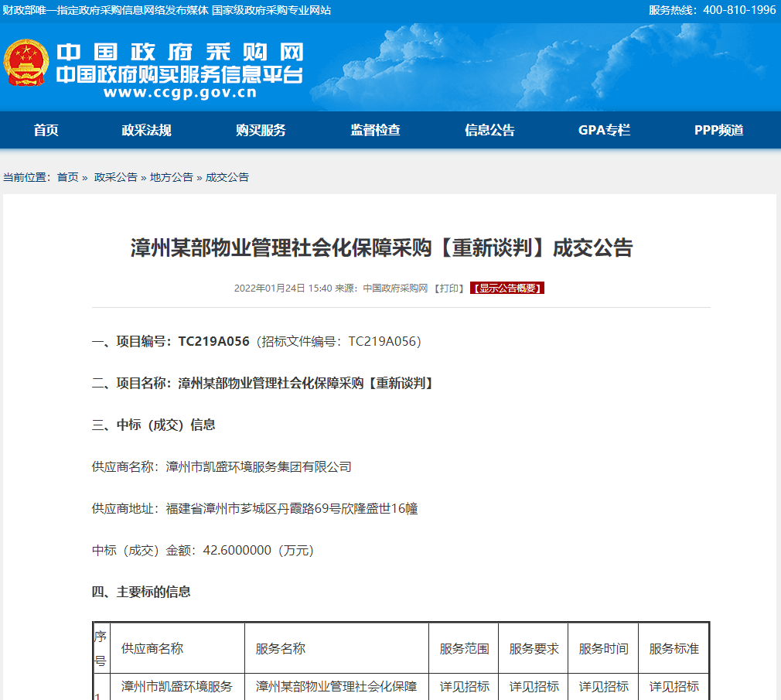Click the 二、项目名称 line text
The image size is (781, 700).
(x=264, y=384)
